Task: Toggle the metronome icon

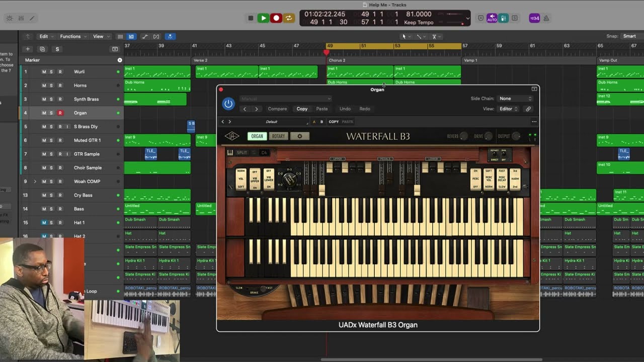Action: click(x=546, y=18)
